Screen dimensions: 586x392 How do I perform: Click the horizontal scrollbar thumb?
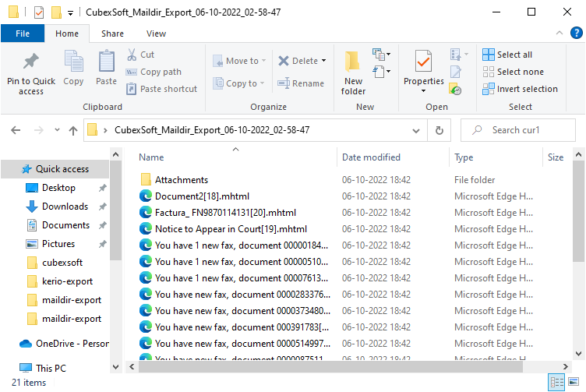point(330,367)
